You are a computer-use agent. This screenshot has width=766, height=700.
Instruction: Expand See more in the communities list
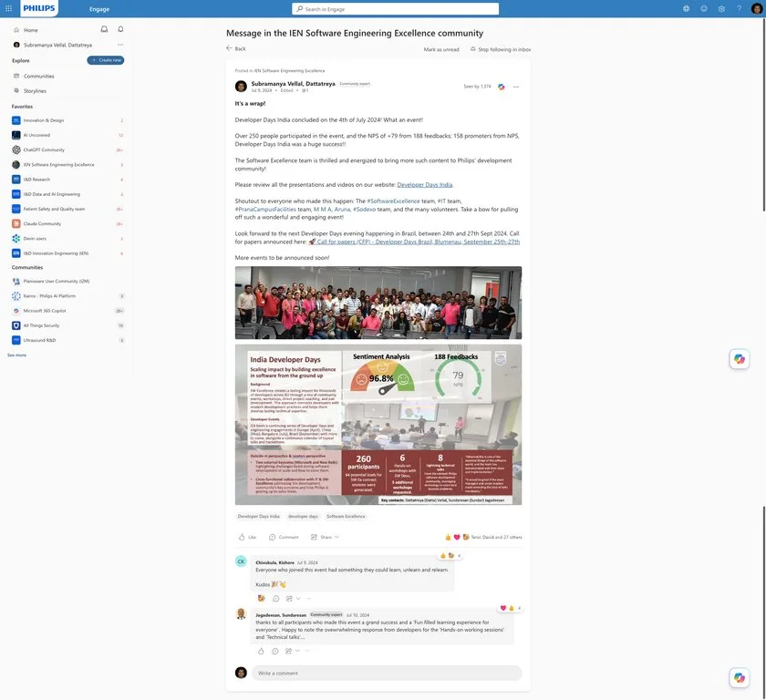[16, 355]
